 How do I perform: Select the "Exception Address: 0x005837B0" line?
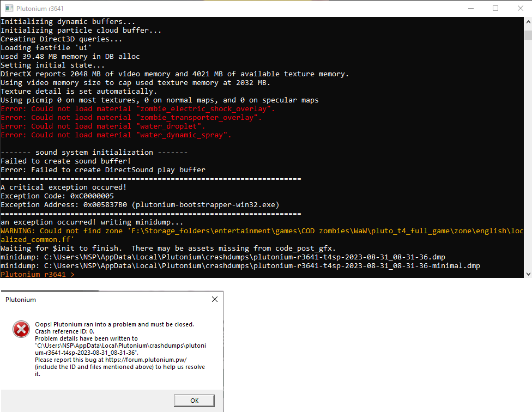click(x=140, y=205)
